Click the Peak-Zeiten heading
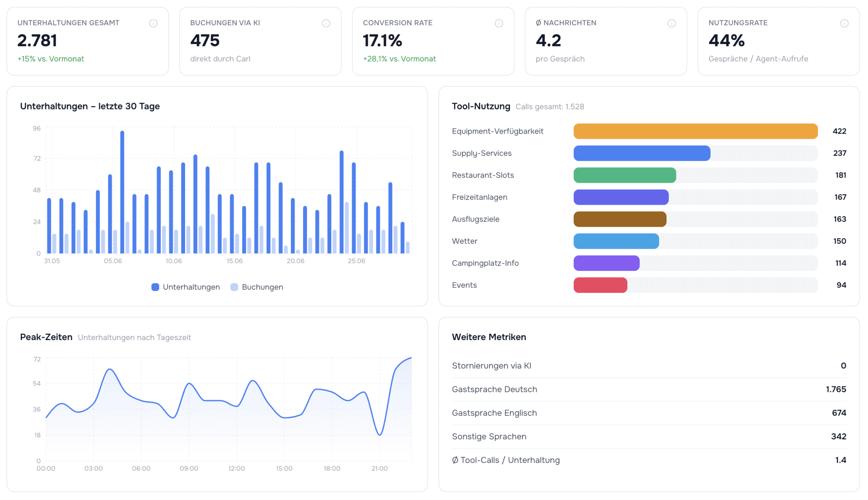This screenshot has width=868, height=500. coord(46,337)
